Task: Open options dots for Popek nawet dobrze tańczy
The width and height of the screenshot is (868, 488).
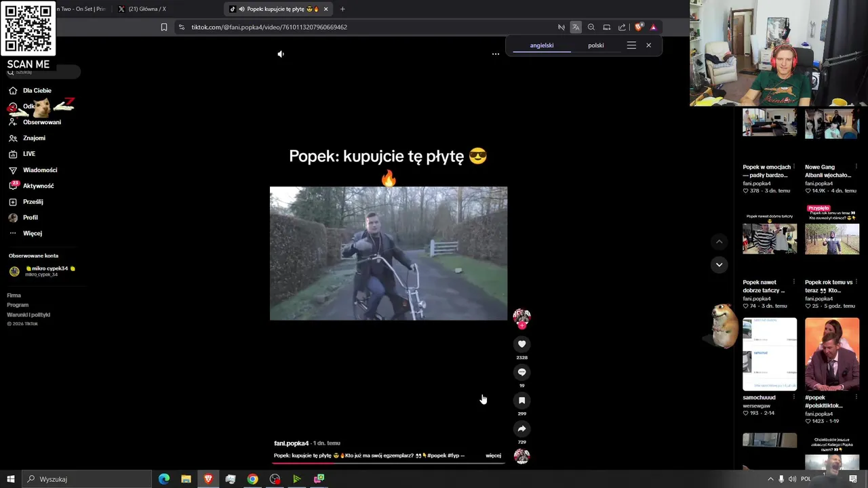Action: click(794, 282)
